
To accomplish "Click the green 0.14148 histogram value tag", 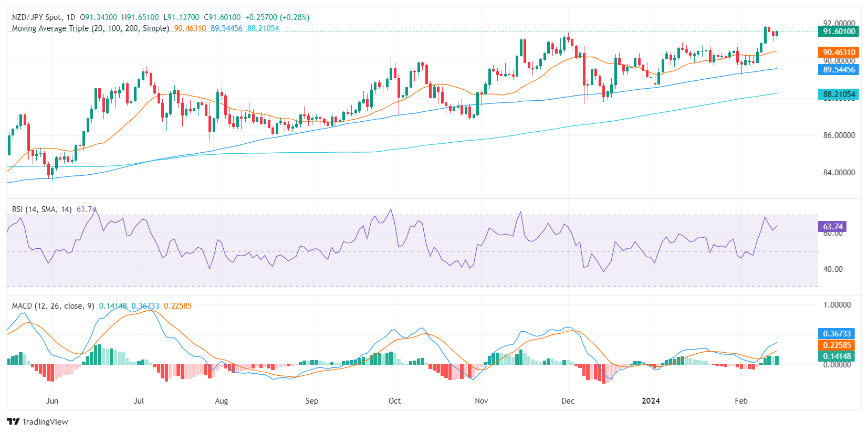I will [x=836, y=356].
